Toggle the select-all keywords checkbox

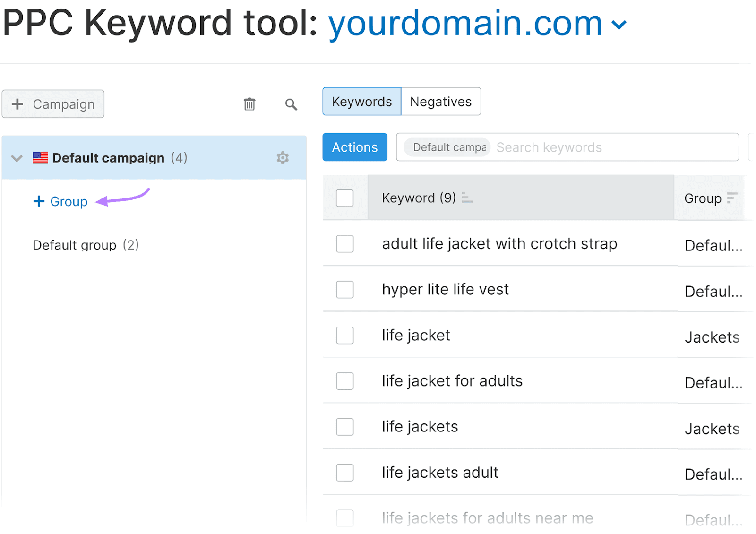(x=345, y=198)
